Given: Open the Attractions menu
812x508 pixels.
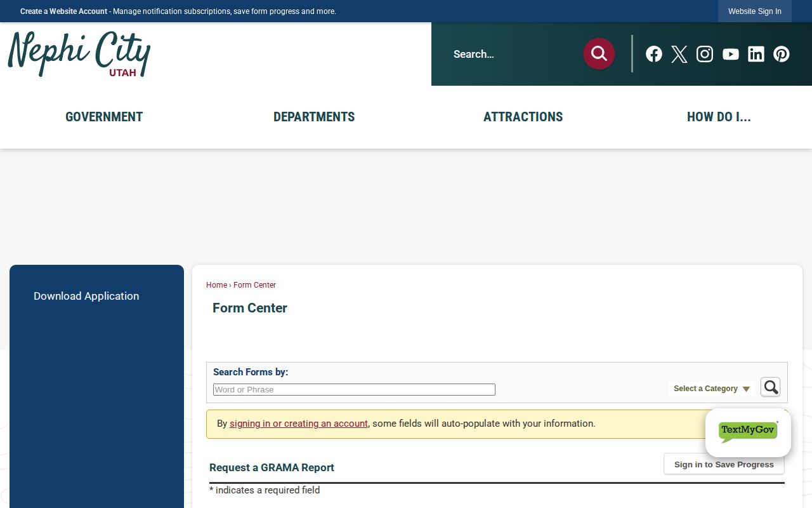Looking at the screenshot, I should click(x=523, y=117).
